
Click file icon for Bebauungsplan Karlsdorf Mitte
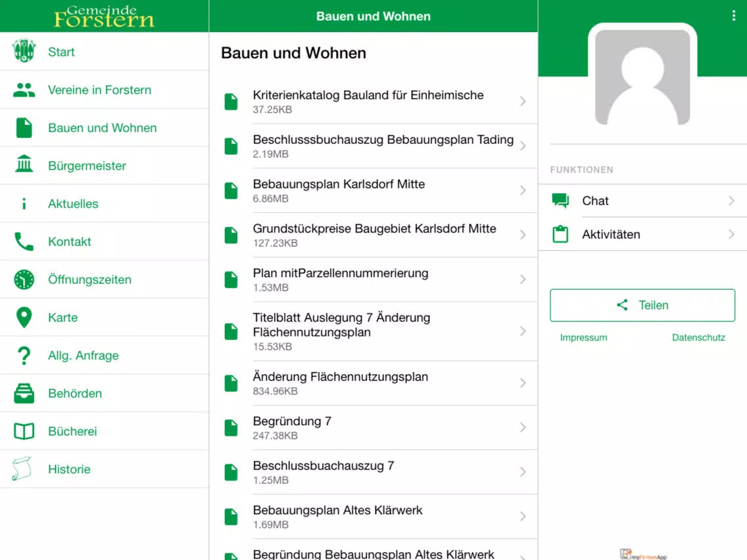point(231,191)
